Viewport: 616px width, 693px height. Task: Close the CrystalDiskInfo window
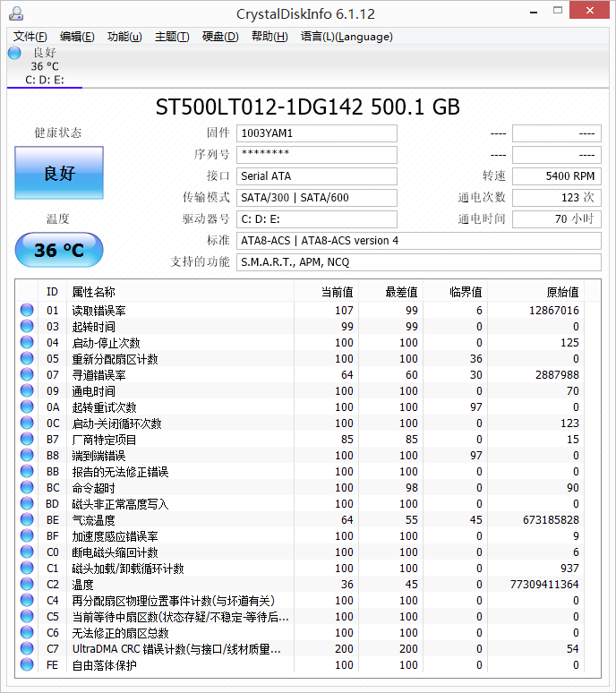click(589, 10)
